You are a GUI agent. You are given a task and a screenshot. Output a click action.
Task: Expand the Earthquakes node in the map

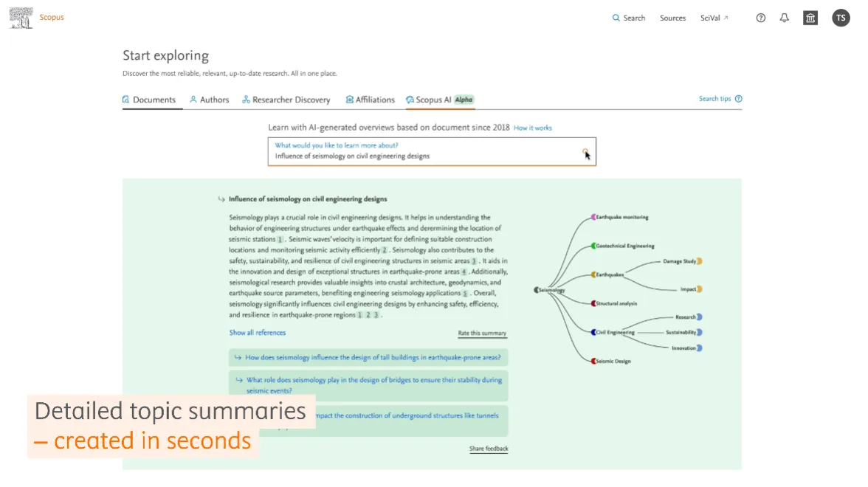pyautogui.click(x=593, y=274)
